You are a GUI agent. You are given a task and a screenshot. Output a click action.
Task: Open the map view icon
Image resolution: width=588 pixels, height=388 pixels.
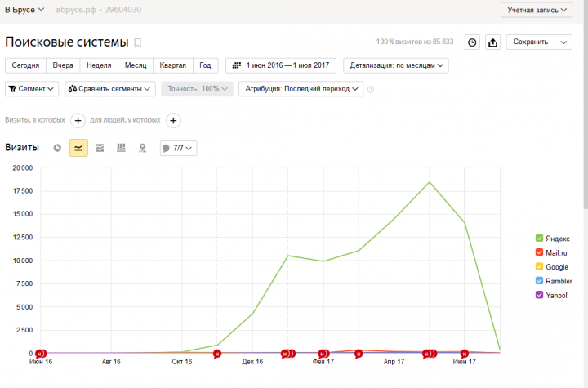[x=142, y=148]
